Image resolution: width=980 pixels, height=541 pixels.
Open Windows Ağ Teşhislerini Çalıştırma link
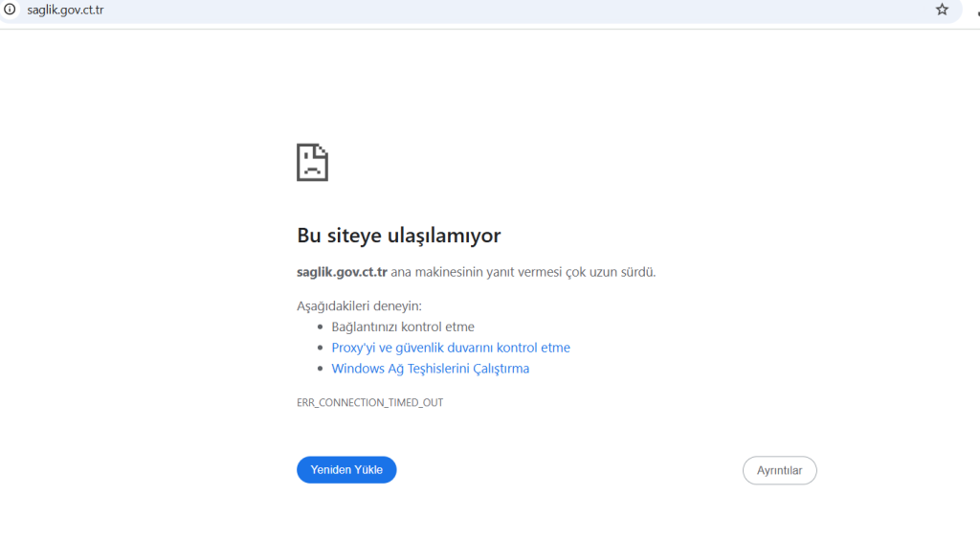(x=430, y=369)
